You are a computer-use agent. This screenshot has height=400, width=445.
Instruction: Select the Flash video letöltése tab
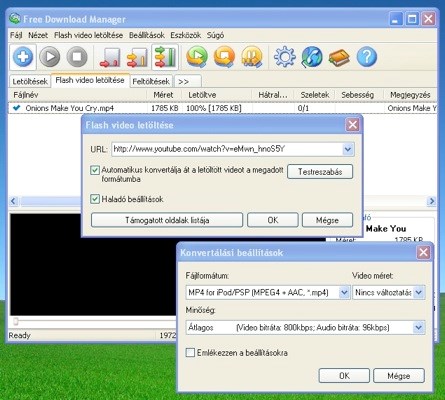(x=90, y=80)
